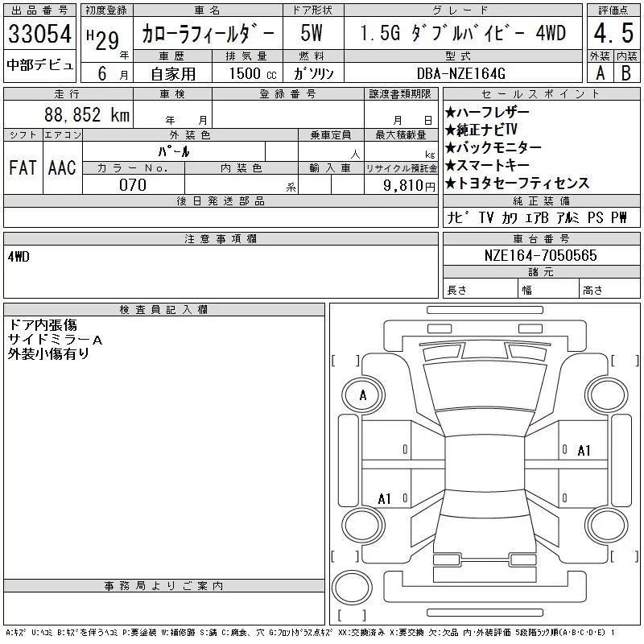Click sales point トヨタセーフティセンス
Viewport: 644px width, 644px height.
(x=517, y=184)
